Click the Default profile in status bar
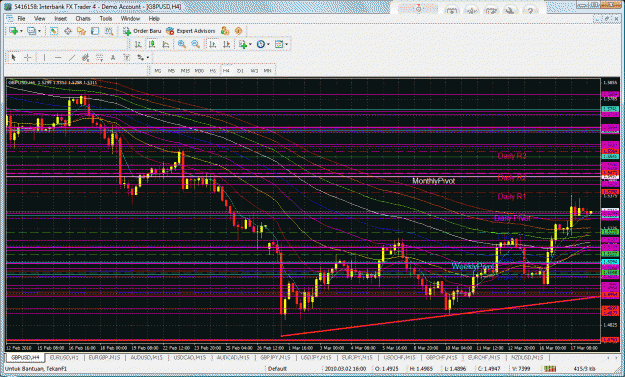 pyautogui.click(x=277, y=369)
